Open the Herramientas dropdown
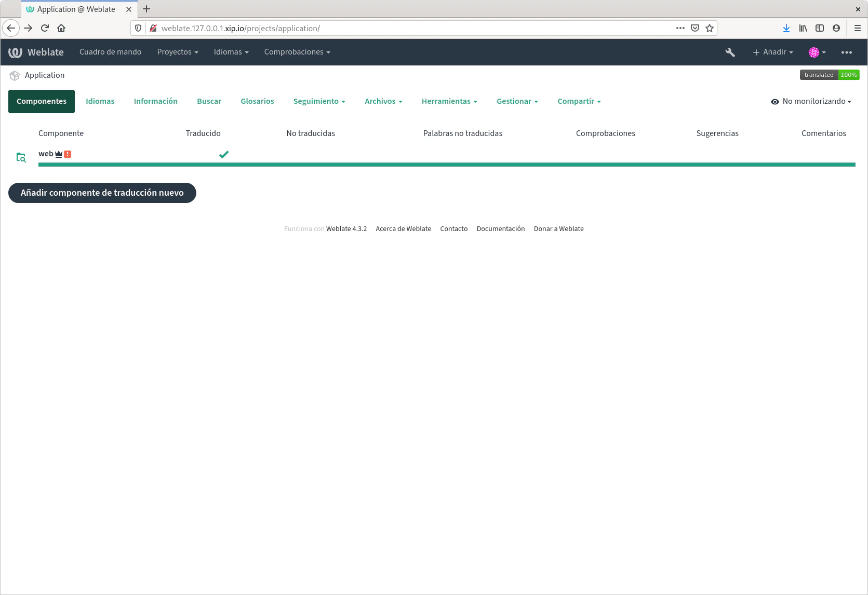This screenshot has width=868, height=595. point(449,102)
